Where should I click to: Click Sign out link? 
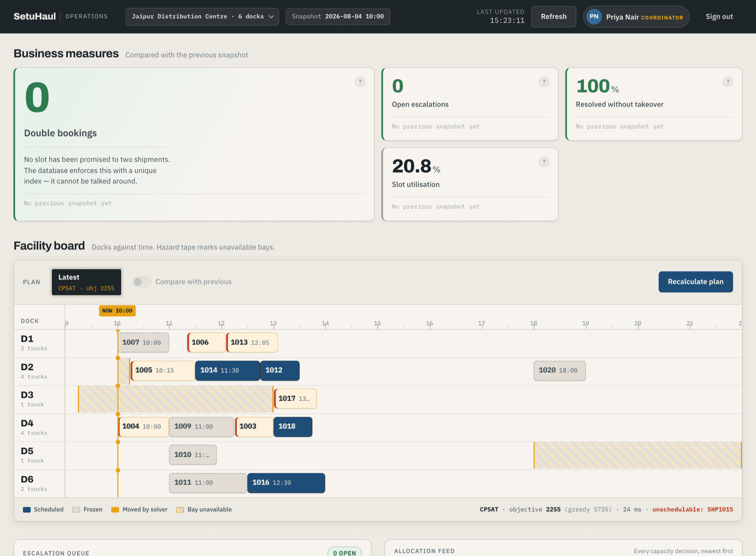click(x=719, y=17)
